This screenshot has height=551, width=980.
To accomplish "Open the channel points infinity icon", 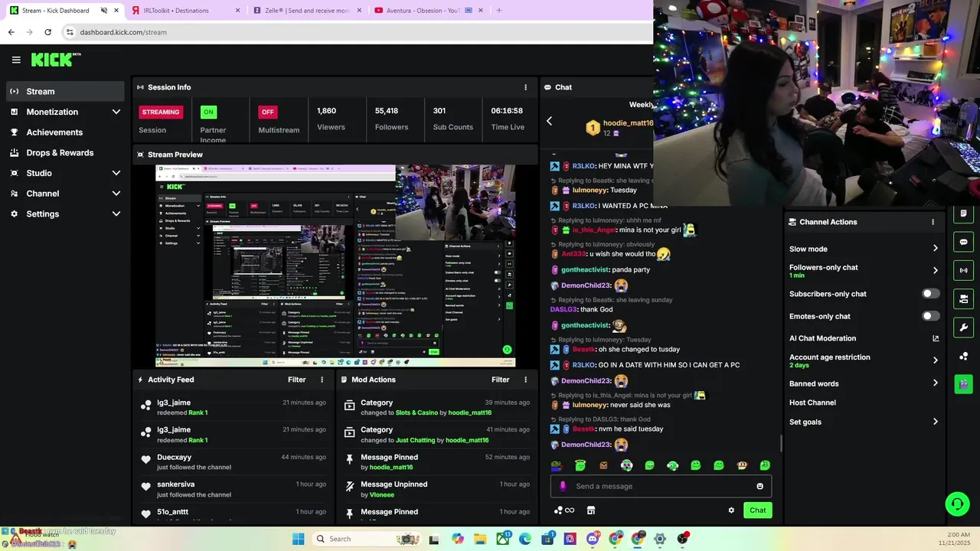I will click(x=564, y=510).
